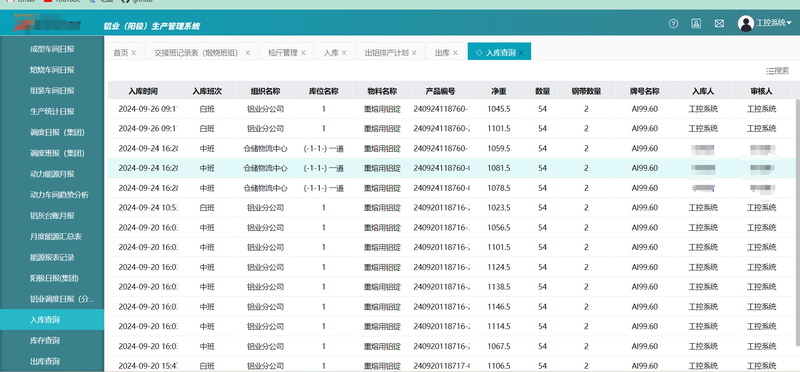
Task: Switch to the 出铝排产计划 tab
Action: click(387, 53)
